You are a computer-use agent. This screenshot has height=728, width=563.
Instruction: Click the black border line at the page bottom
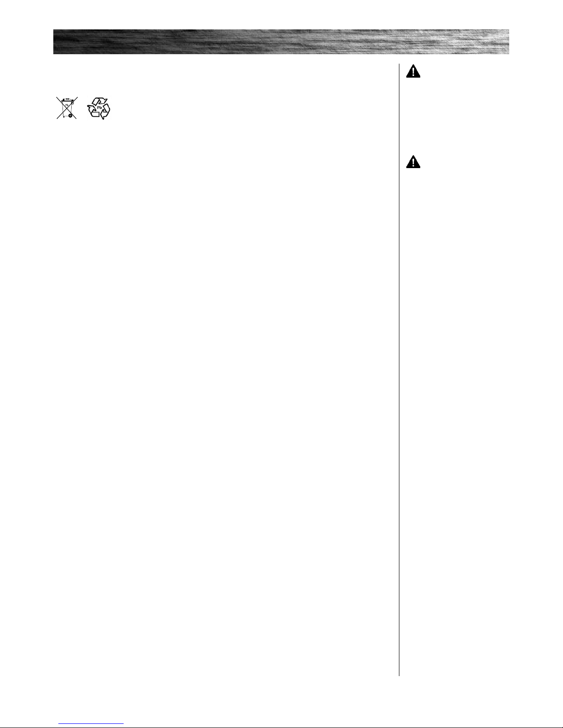point(281,727)
